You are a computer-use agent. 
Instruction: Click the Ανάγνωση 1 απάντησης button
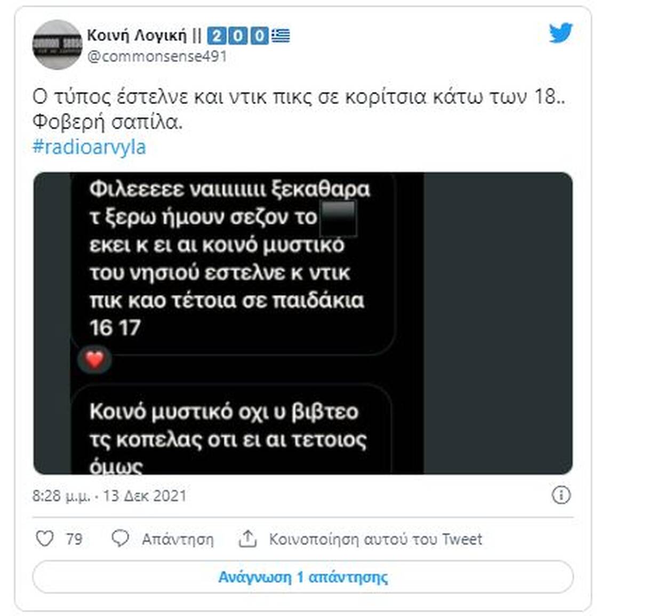tap(303, 577)
